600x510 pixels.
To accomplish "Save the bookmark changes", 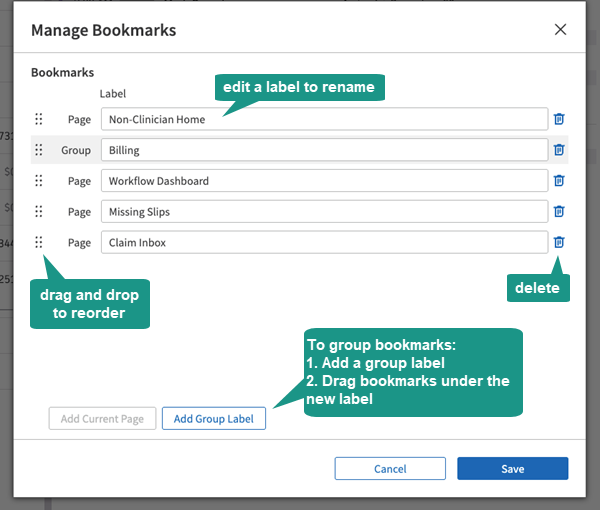I will 512,469.
